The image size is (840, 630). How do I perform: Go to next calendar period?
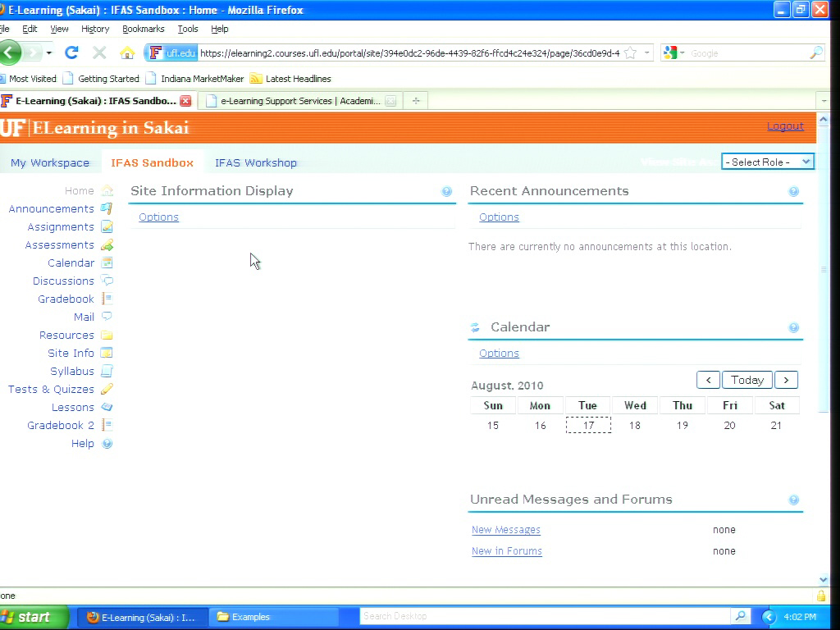(786, 380)
